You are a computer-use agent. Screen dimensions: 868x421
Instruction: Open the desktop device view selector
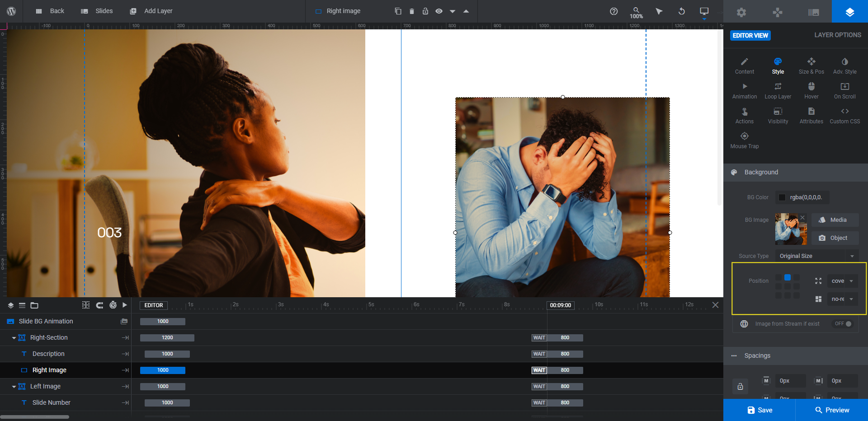704,12
